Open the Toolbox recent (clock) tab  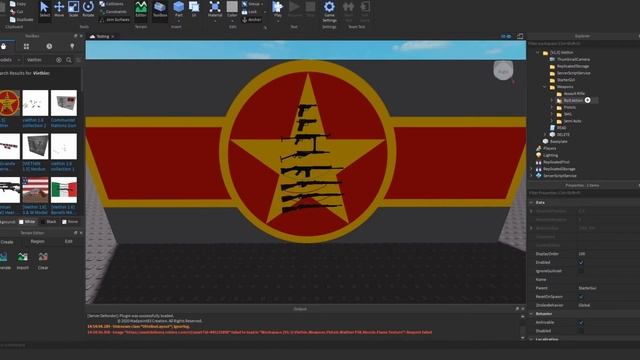coord(49,47)
